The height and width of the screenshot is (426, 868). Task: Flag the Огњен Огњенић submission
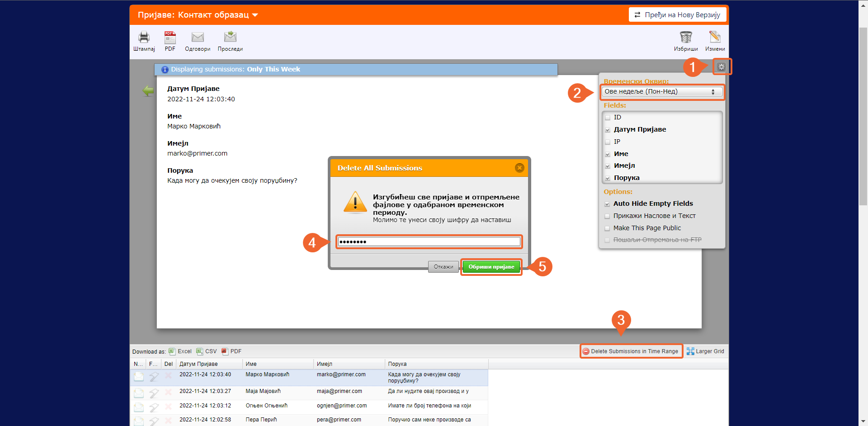coord(154,407)
